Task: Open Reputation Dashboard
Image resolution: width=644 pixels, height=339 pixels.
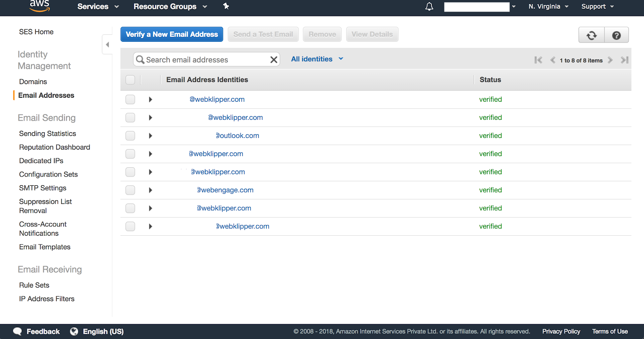Action: click(x=55, y=147)
